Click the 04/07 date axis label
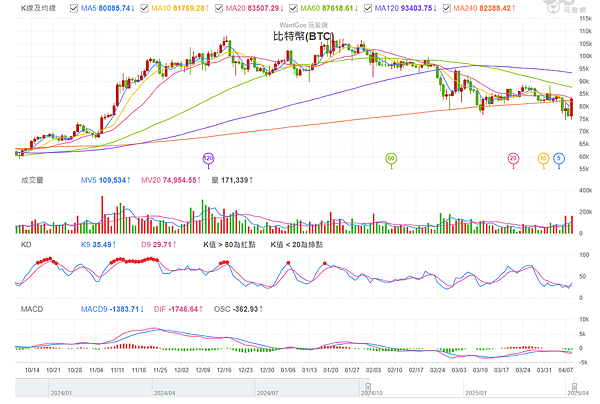Image resolution: width=600 pixels, height=404 pixels. [566, 370]
